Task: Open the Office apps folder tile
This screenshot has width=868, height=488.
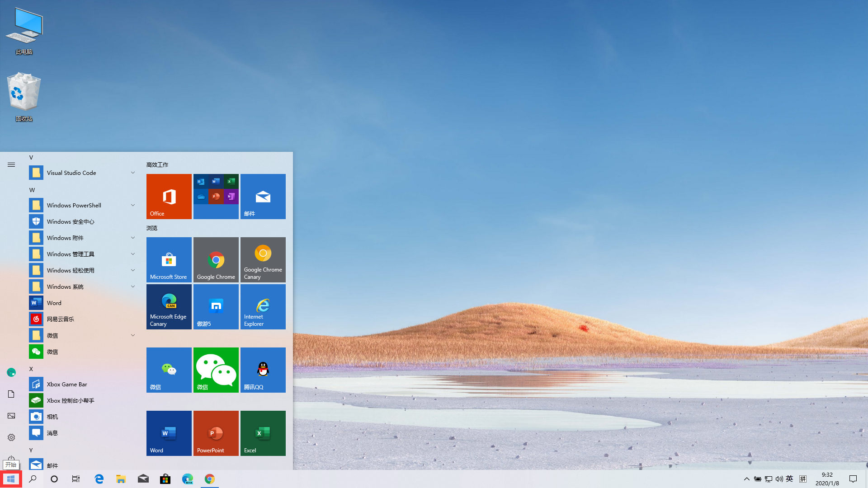Action: pyautogui.click(x=216, y=197)
